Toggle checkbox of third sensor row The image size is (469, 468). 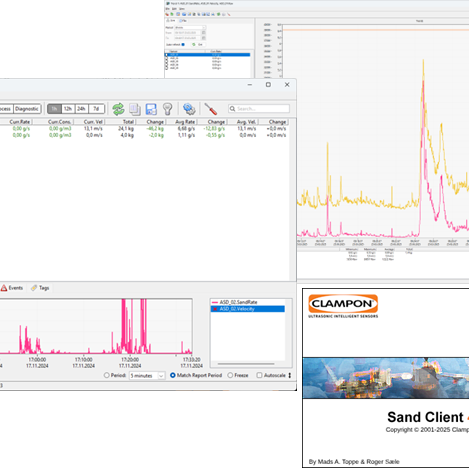(167, 61)
